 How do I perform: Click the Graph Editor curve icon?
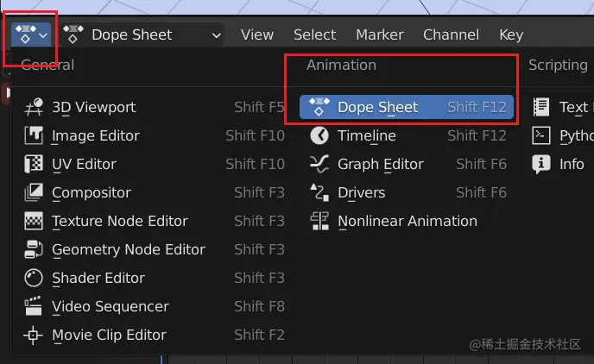(x=319, y=165)
